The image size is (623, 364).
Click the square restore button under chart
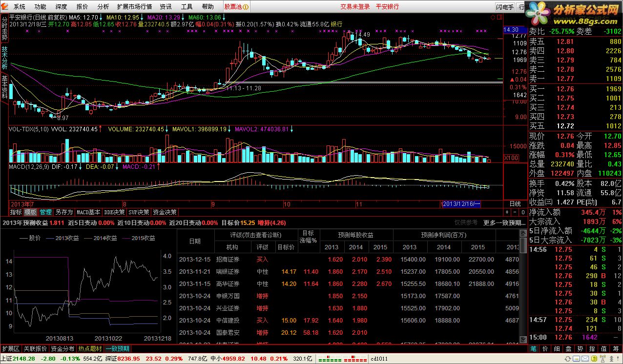point(523,212)
